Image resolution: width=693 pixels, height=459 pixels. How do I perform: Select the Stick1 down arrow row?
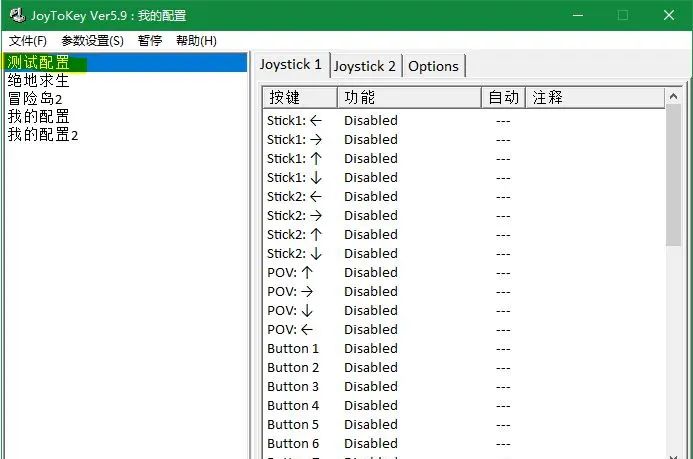[x=464, y=178]
